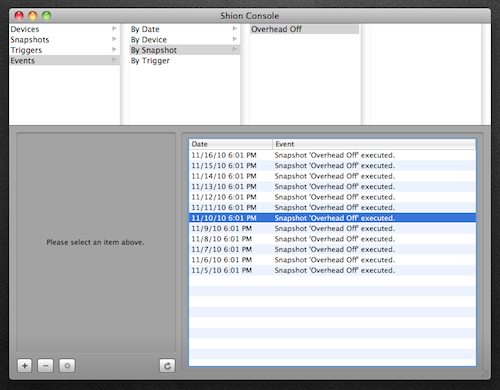The height and width of the screenshot is (390, 500).
Task: Select the 11/8/10 6:01 PM event row
Action: point(332,239)
